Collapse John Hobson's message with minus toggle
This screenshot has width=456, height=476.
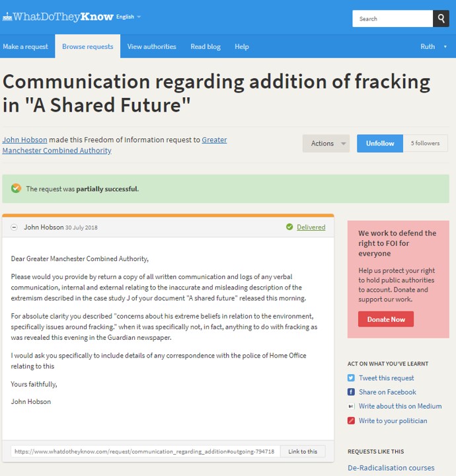(x=14, y=227)
